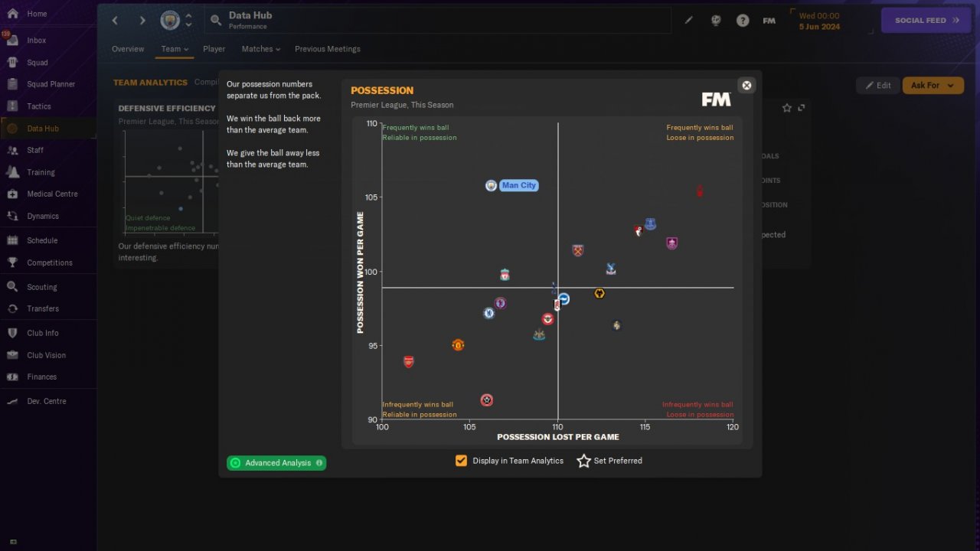Click the date 5 Jun 2024
Screen dimensions: 980x551
[819, 26]
